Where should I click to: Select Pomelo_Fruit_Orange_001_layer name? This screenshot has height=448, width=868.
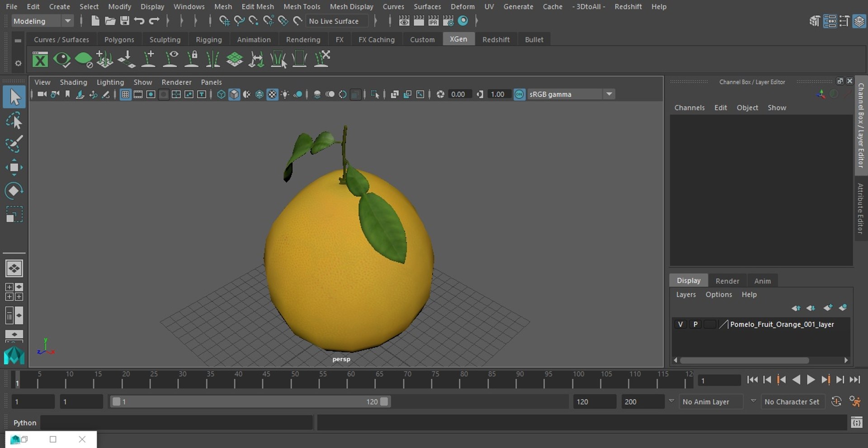click(782, 324)
